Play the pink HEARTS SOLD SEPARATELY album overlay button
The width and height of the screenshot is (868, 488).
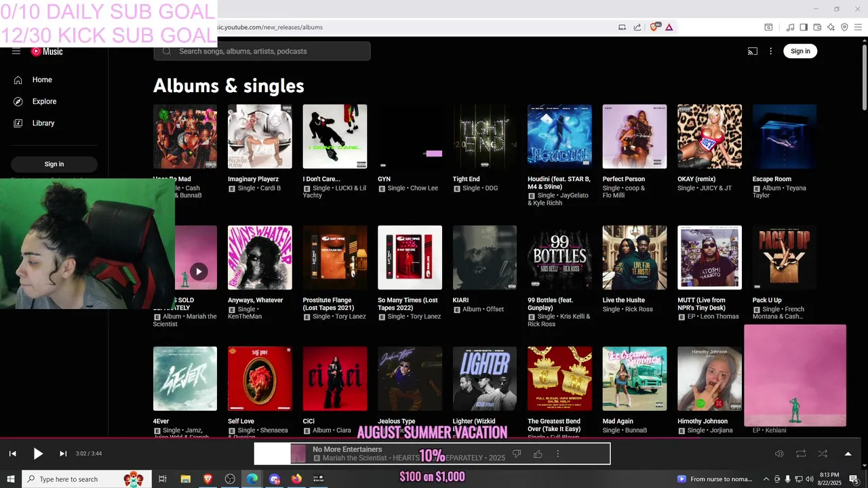[199, 272]
